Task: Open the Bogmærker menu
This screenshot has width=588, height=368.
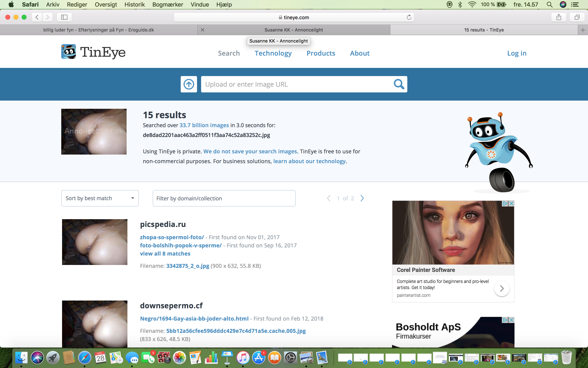Action: (x=168, y=4)
